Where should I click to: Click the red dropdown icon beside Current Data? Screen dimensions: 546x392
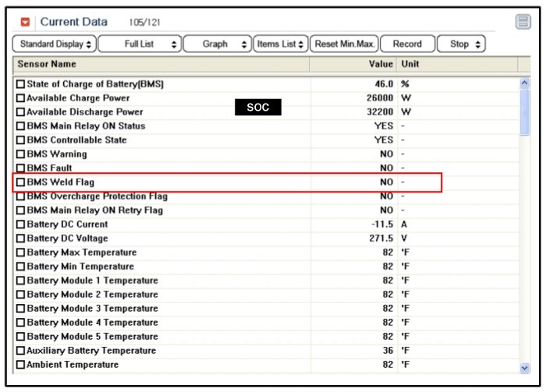(26, 22)
